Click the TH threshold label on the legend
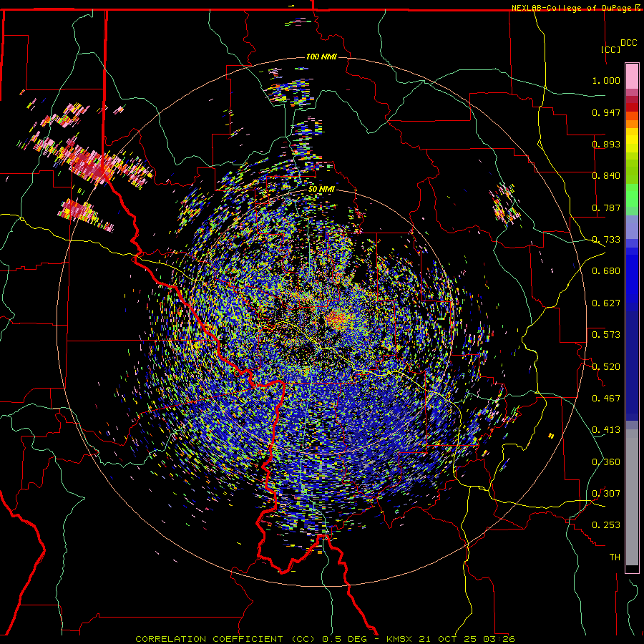The width and height of the screenshot is (644, 644). tap(615, 557)
